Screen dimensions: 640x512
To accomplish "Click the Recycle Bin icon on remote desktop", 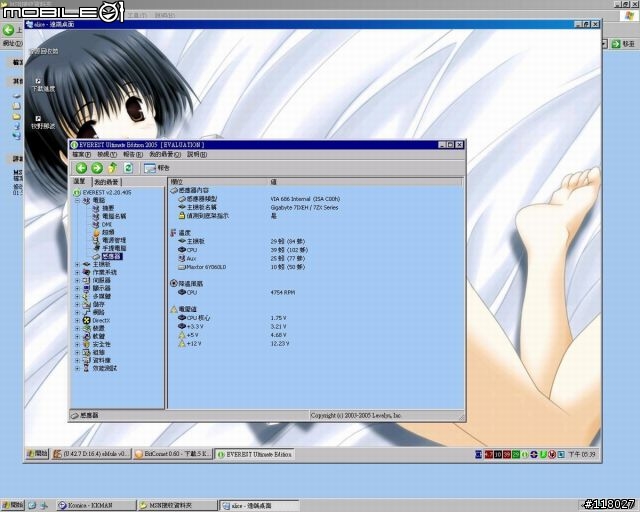I will [x=44, y=51].
